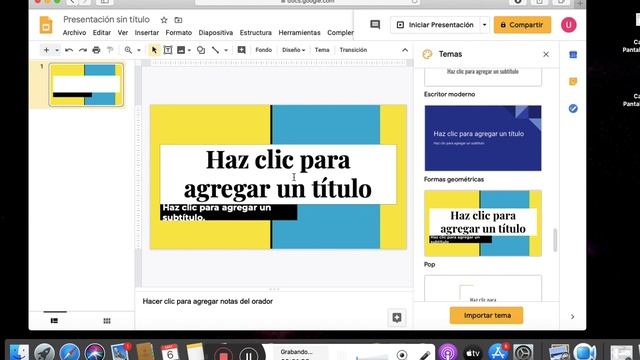This screenshot has width=640, height=360.
Task: Open the new slide layout dropdown arrow
Action: [x=57, y=50]
